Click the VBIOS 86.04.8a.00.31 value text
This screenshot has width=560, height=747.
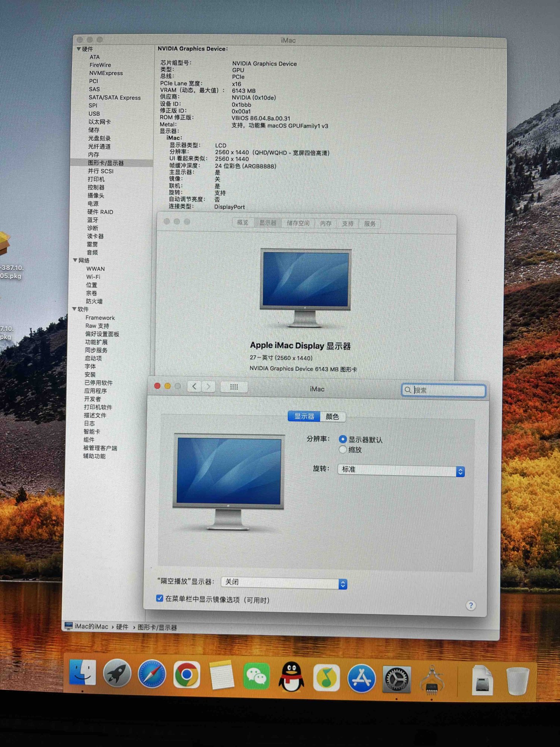pyautogui.click(x=261, y=118)
